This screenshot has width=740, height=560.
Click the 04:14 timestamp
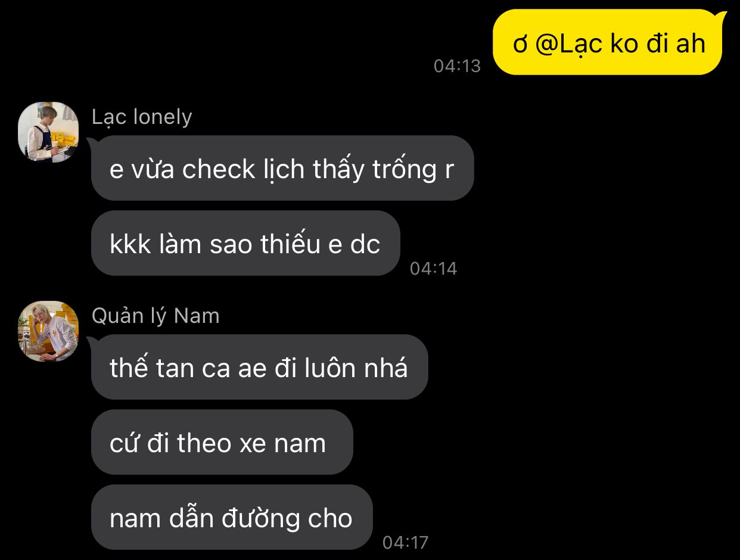point(434,268)
